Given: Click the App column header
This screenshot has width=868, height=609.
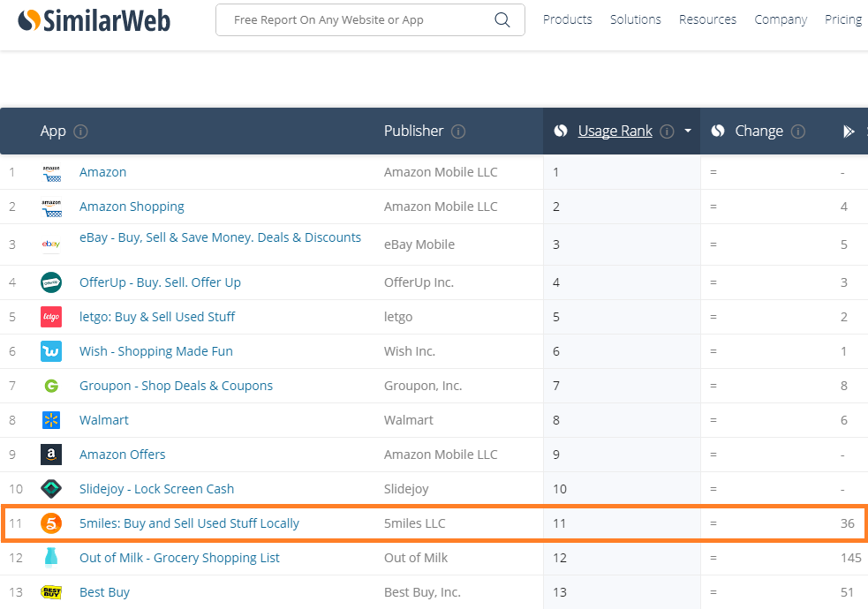Looking at the screenshot, I should [x=53, y=132].
